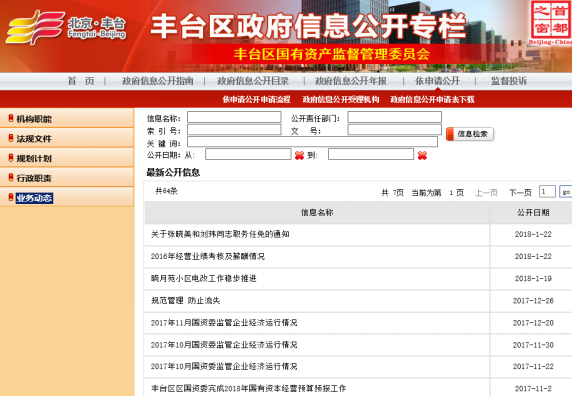Click the 公开日期 到 end date field
Image resolution: width=572 pixels, height=396 pixels.
371,154
